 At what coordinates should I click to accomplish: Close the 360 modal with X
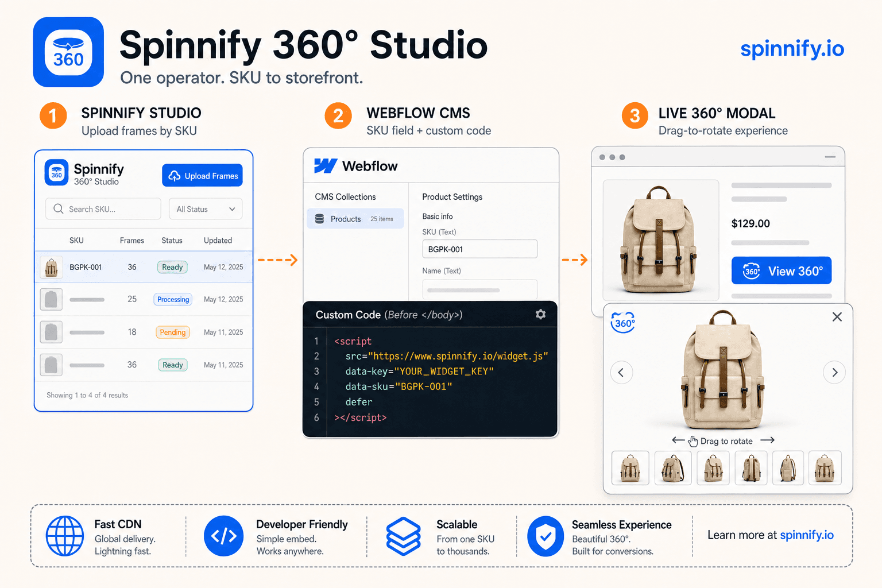(x=837, y=317)
